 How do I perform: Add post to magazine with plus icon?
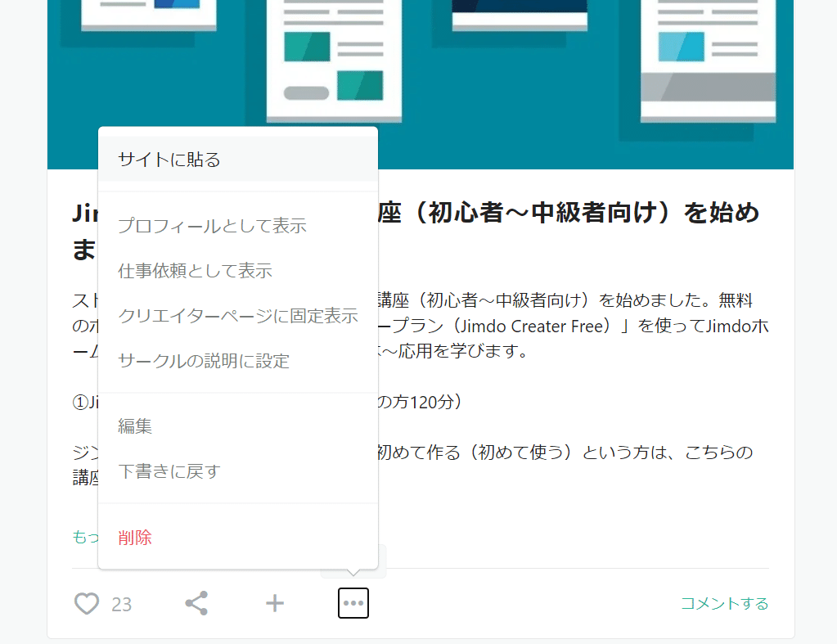(x=275, y=603)
